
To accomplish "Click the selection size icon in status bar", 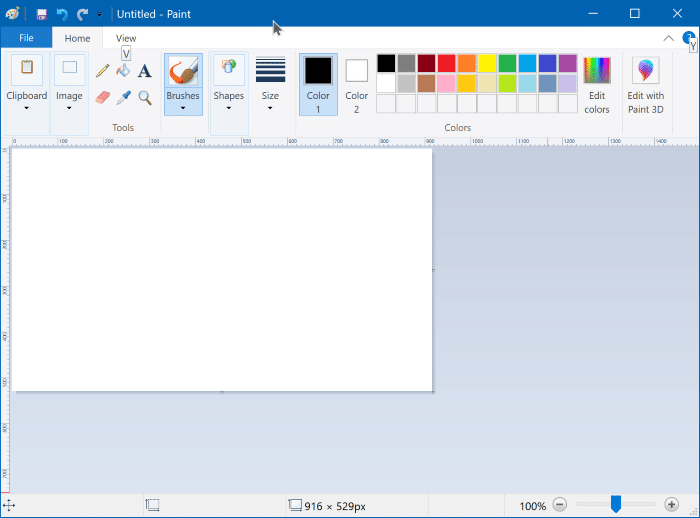I will pos(152,505).
